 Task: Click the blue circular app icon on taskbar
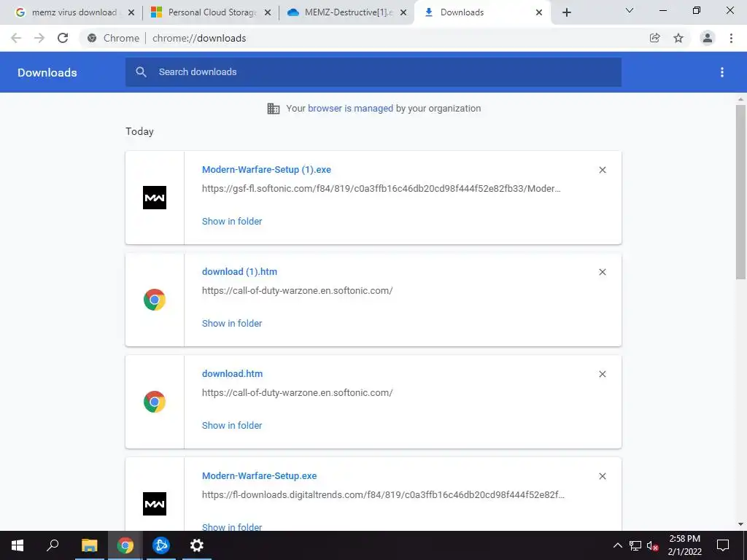[x=161, y=545]
